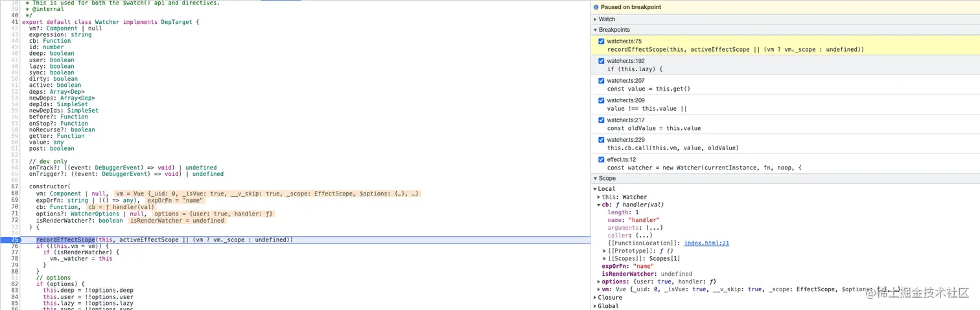Click the 'exp0rFn: "name"' scope variable

coord(627,266)
